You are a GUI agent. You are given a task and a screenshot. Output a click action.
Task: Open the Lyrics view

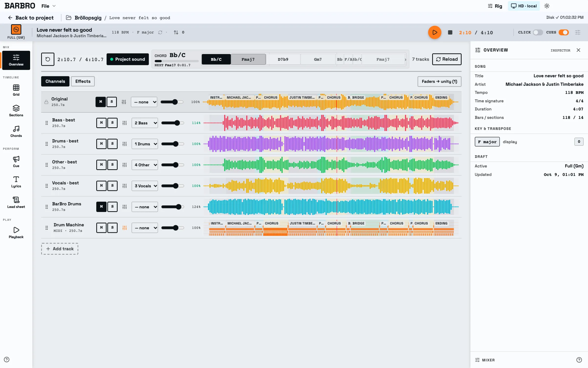click(x=16, y=182)
